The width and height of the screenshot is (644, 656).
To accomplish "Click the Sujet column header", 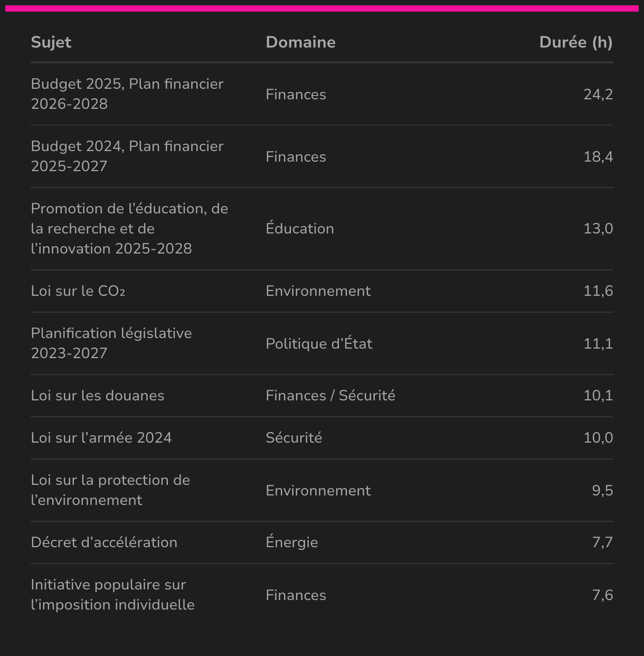I will [x=51, y=42].
